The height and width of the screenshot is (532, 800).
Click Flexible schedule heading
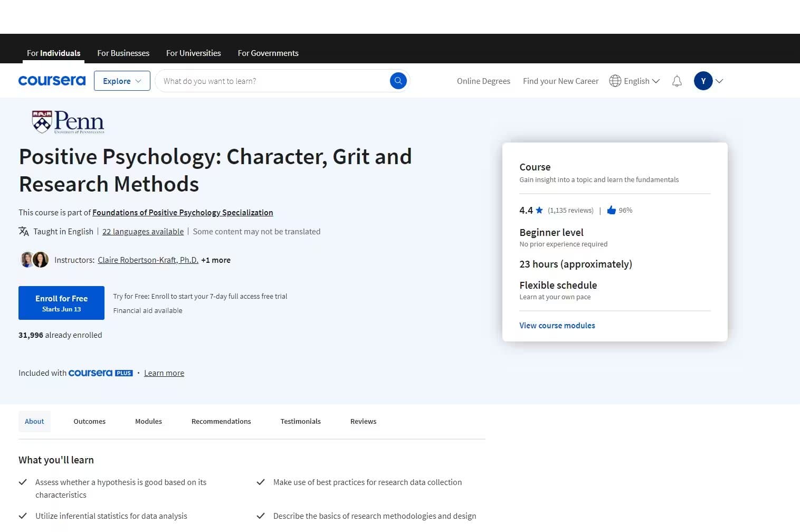tap(558, 285)
